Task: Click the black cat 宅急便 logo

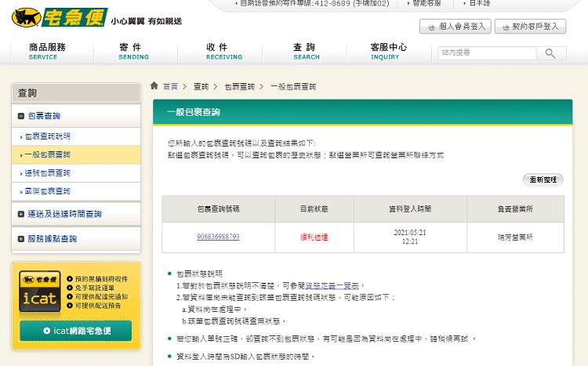Action: pyautogui.click(x=60, y=17)
